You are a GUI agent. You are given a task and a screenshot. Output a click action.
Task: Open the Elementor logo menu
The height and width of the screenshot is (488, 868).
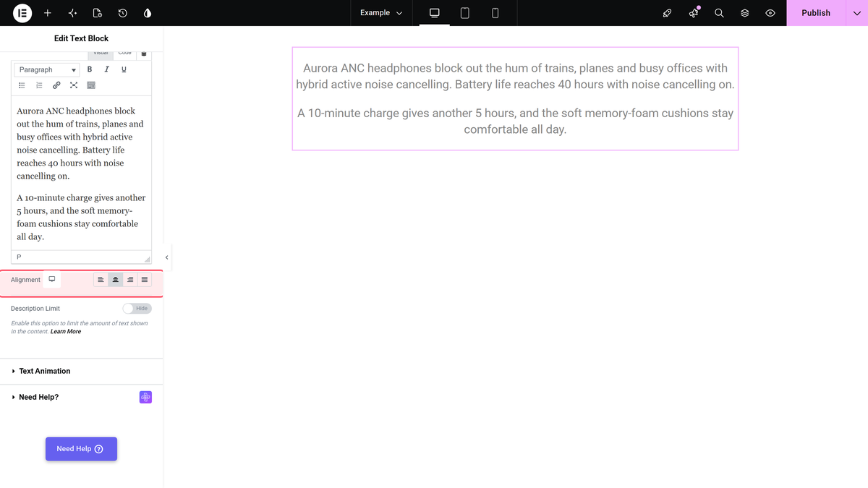click(x=23, y=13)
